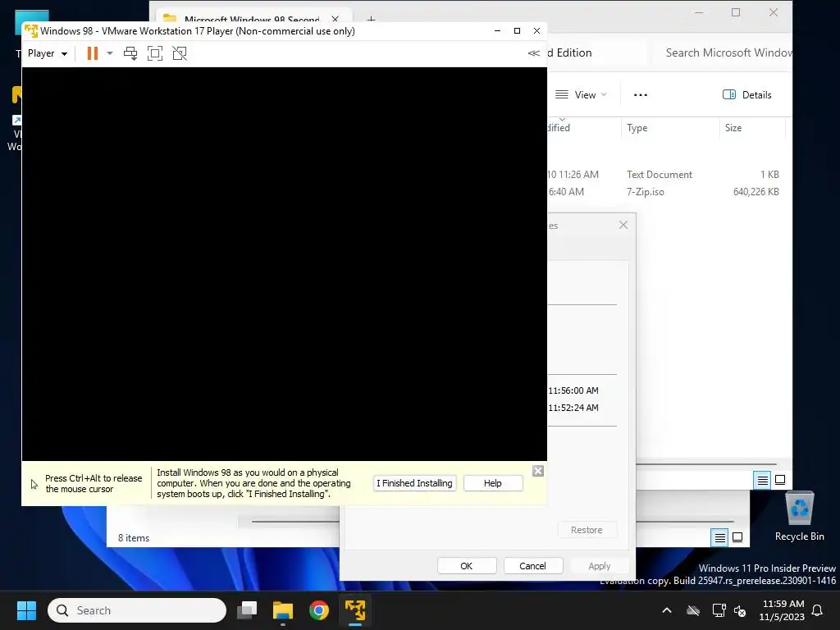This screenshot has width=840, height=630.
Task: Pause the virtual machine
Action: tap(92, 53)
